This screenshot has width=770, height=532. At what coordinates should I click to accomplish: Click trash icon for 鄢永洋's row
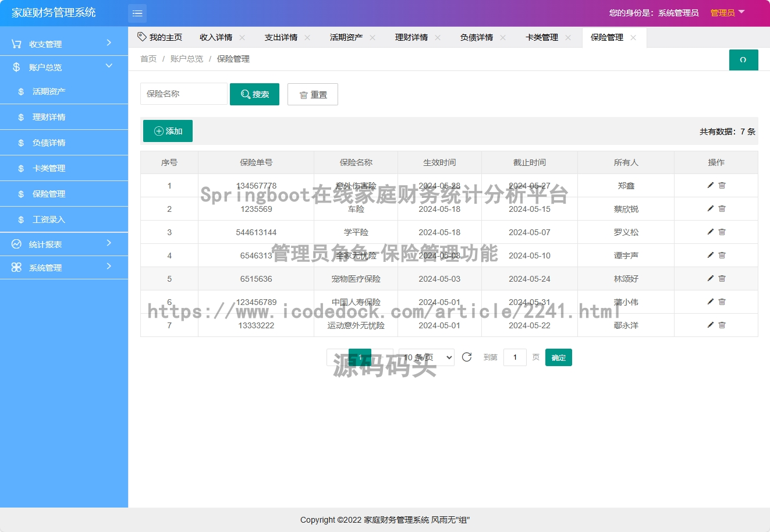tap(722, 325)
